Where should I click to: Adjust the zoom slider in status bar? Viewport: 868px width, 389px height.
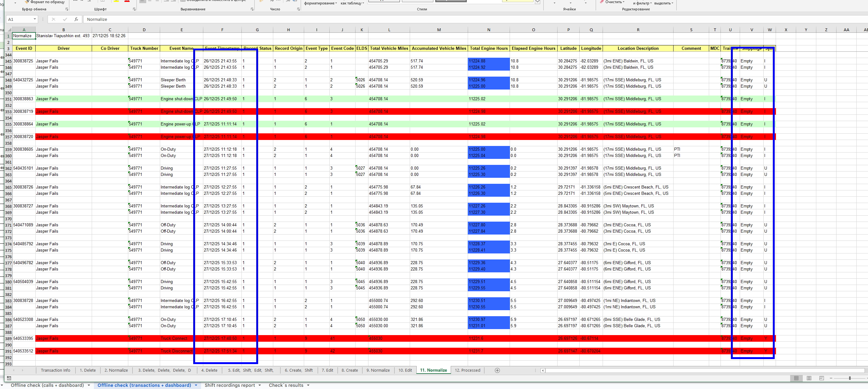click(849, 378)
